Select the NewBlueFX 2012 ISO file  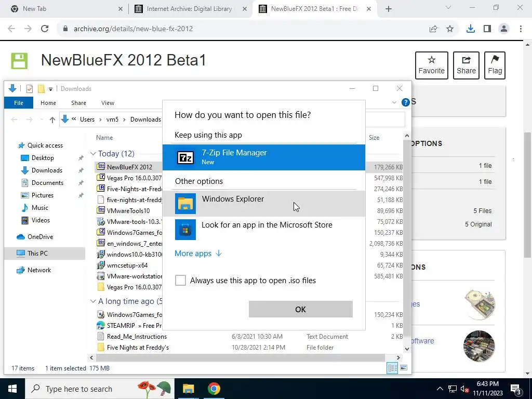[129, 167]
